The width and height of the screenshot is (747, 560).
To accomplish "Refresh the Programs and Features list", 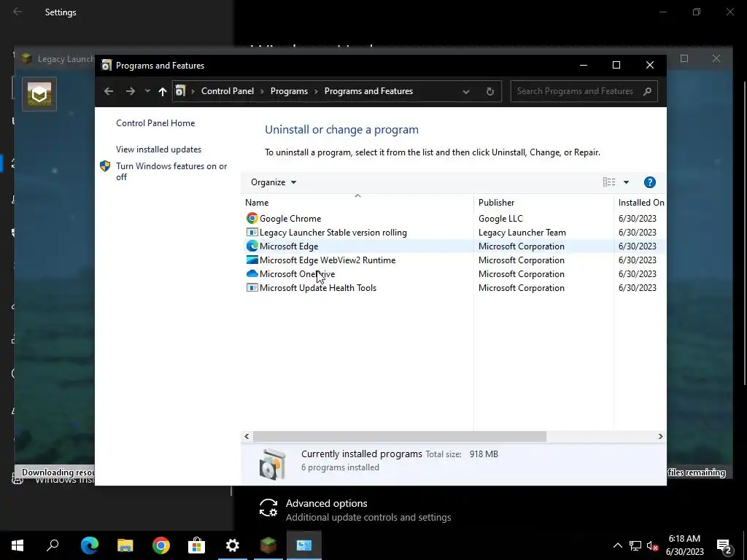I will [x=489, y=91].
